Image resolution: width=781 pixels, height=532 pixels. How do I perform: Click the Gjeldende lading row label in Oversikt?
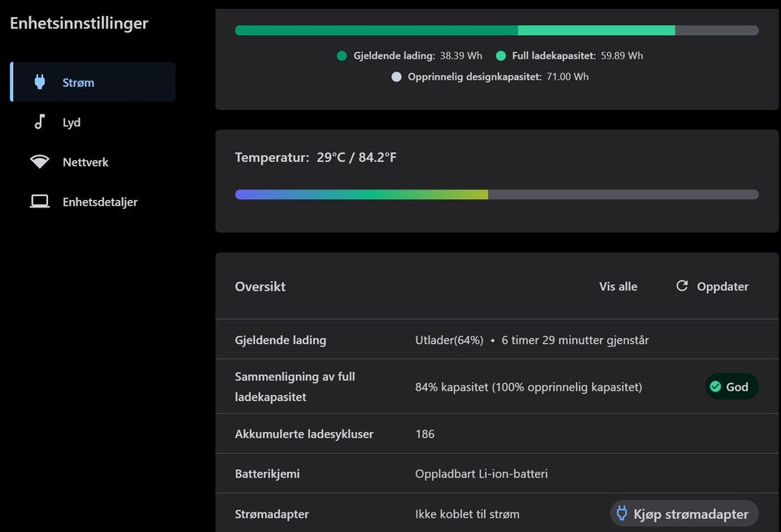coord(281,340)
